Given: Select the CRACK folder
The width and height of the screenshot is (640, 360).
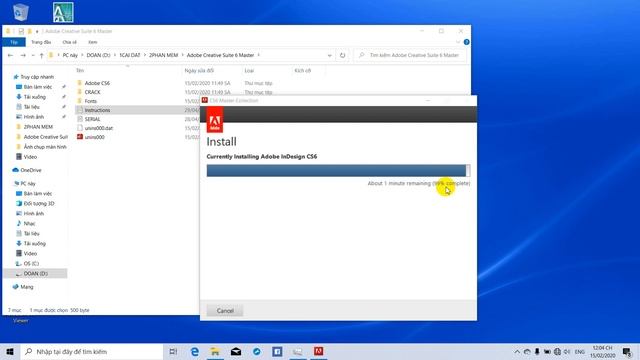Looking at the screenshot, I should [92, 92].
